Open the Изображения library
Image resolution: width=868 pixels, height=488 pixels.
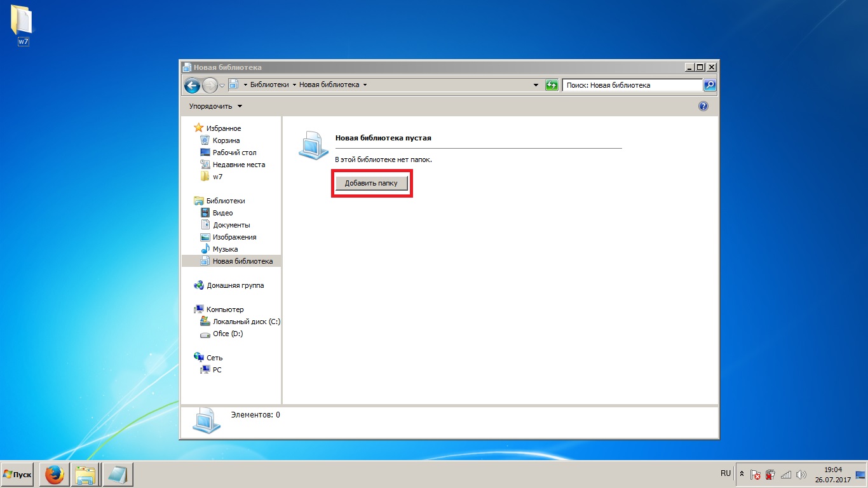[x=234, y=237]
